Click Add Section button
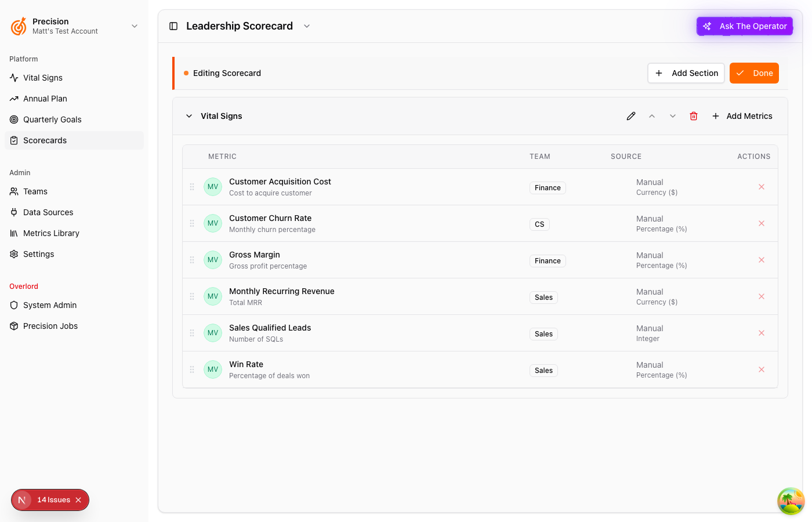Screen dimensions: 812x522 point(686,73)
